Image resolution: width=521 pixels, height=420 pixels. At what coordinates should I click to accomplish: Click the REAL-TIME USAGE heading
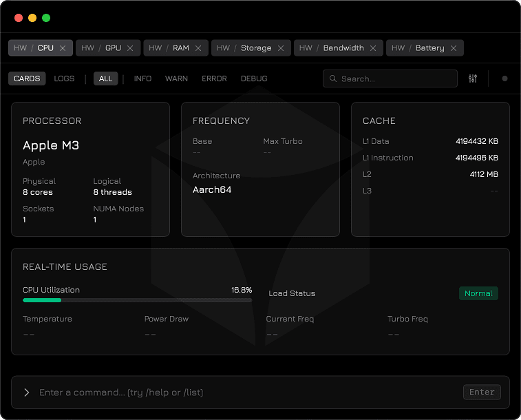pos(65,267)
